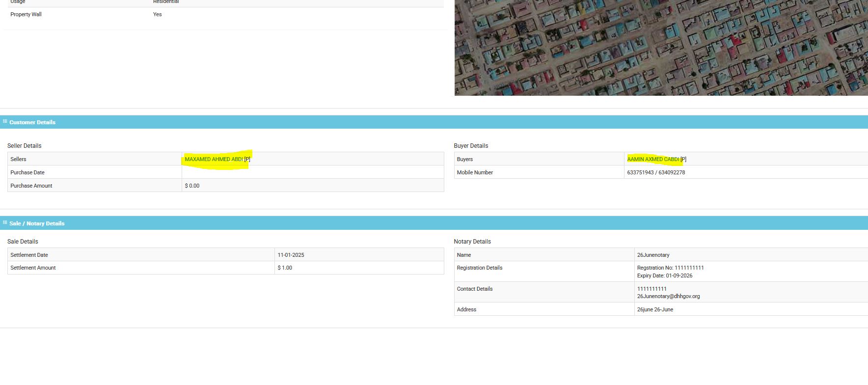This screenshot has width=868, height=385.
Task: Click the $ 0.00 purchase amount value
Action: coord(192,186)
